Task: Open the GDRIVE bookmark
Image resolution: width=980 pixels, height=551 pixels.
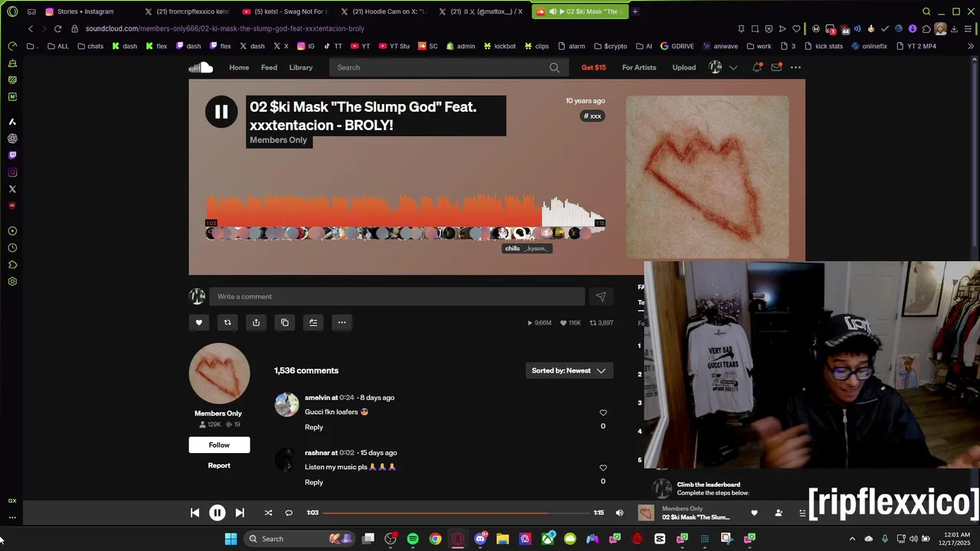Action: [677, 46]
